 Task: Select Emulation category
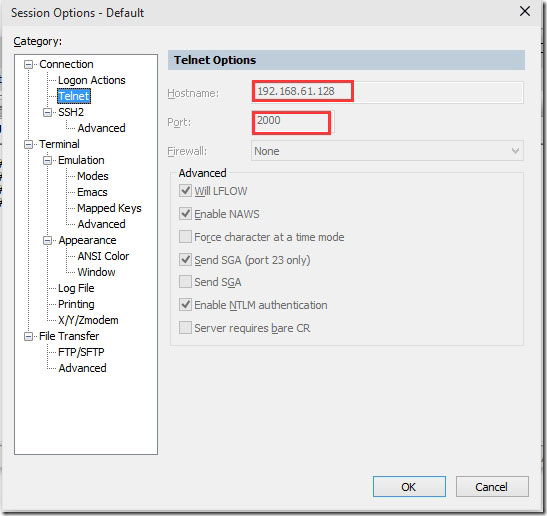pos(81,160)
